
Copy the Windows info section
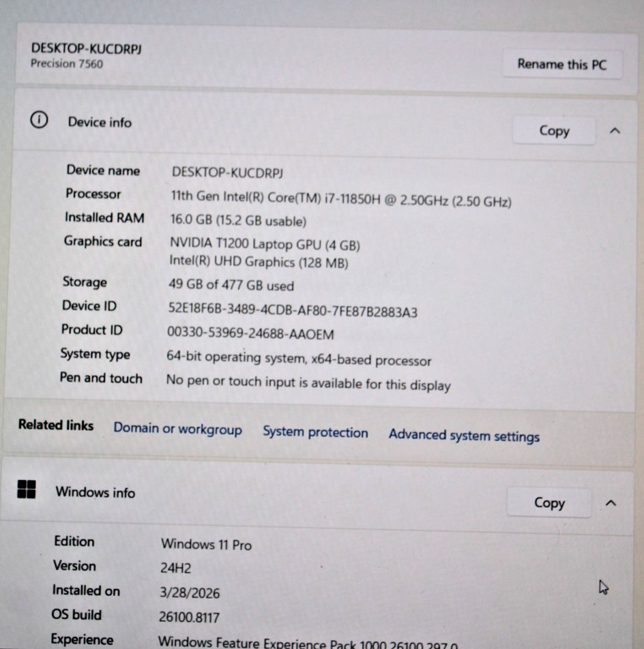[549, 502]
